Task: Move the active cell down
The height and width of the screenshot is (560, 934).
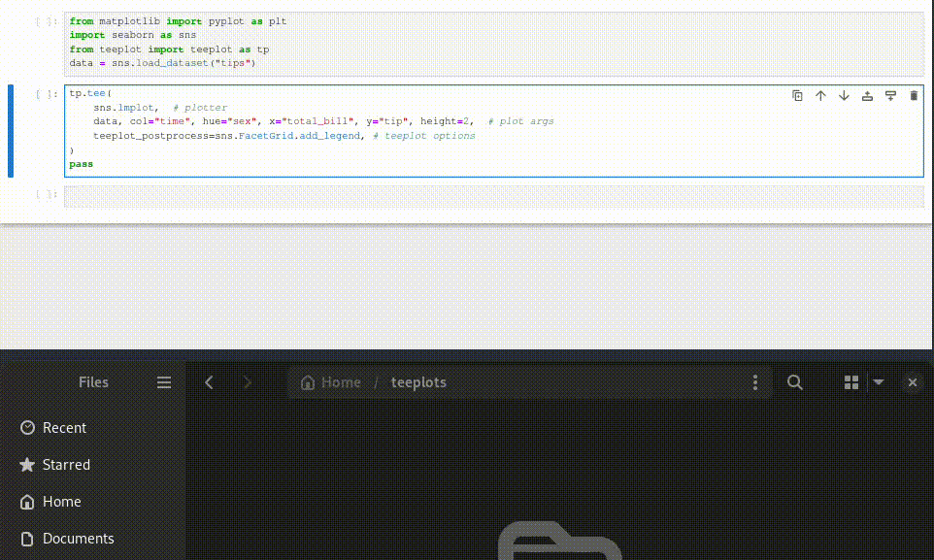Action: pos(844,95)
